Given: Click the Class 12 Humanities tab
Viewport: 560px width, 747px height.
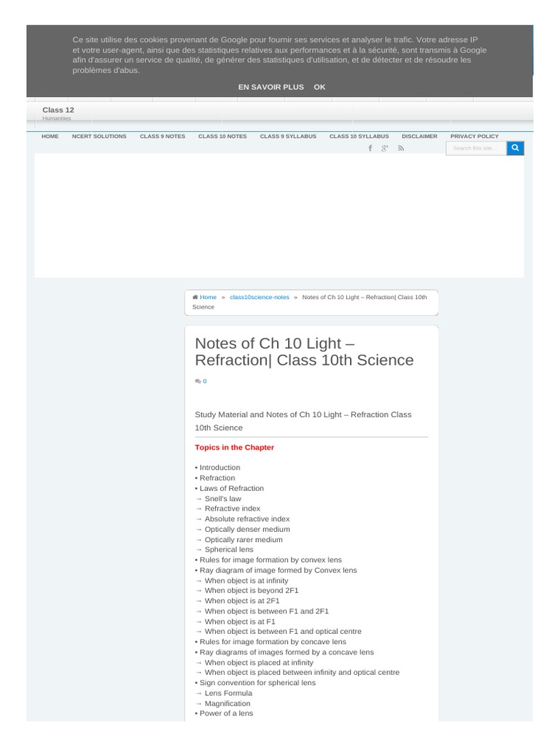Looking at the screenshot, I should click(58, 113).
